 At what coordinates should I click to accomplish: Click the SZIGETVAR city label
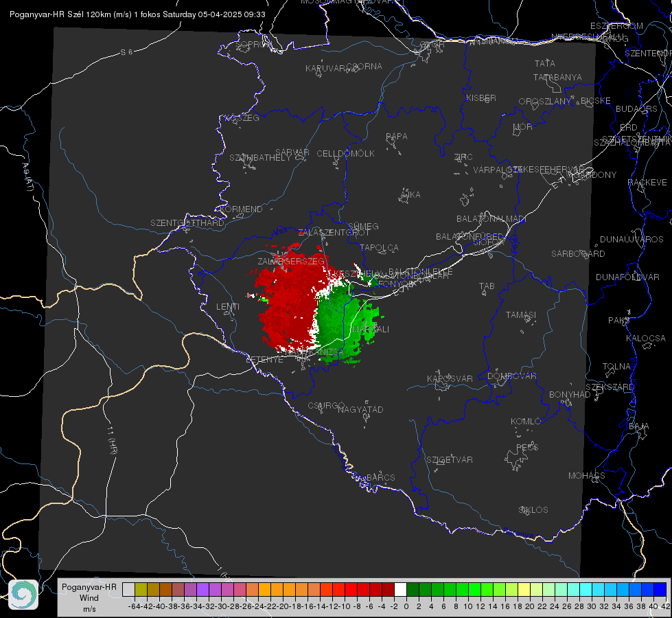coord(450,460)
